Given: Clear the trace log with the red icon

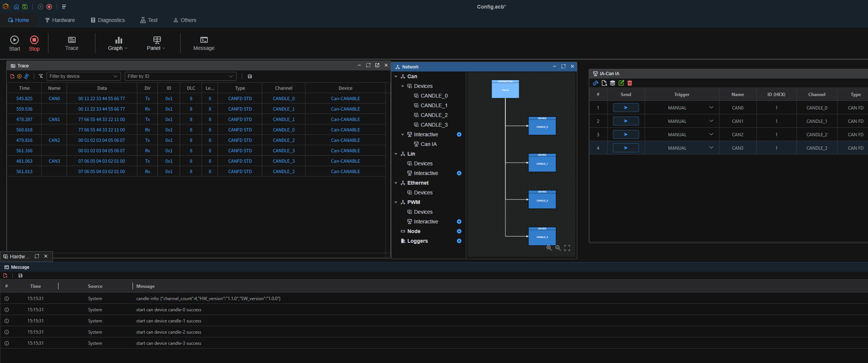Looking at the screenshot, I should tap(12, 76).
